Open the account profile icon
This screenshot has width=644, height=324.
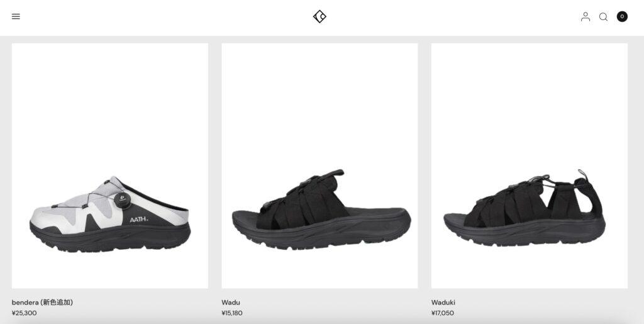point(586,16)
